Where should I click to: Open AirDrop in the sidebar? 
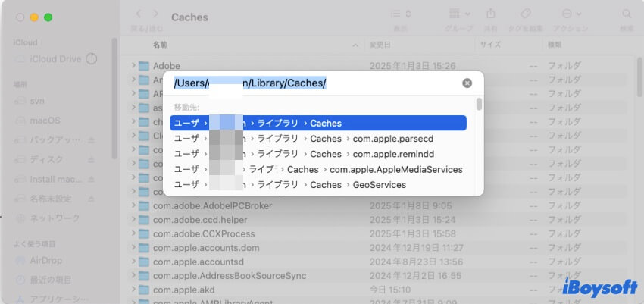[x=45, y=261]
